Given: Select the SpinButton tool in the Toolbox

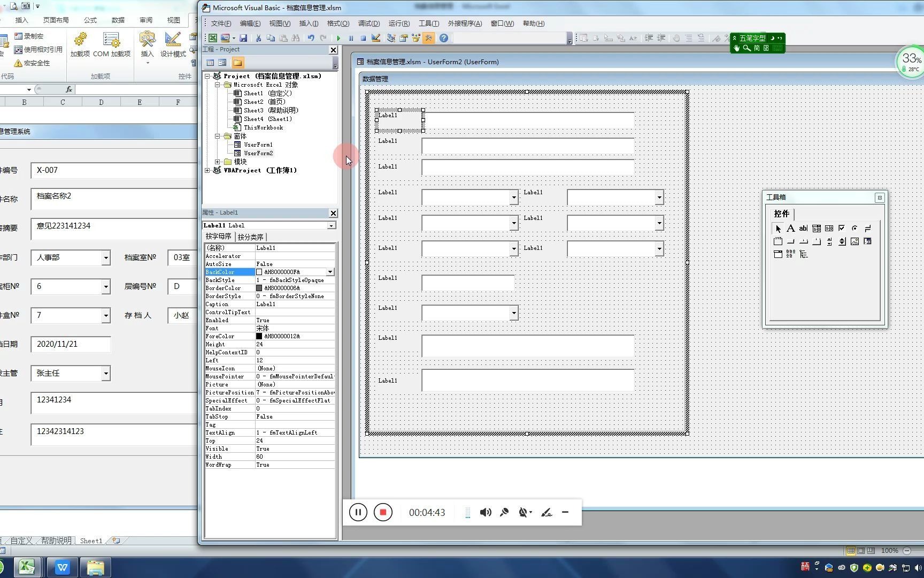Looking at the screenshot, I should coord(842,241).
